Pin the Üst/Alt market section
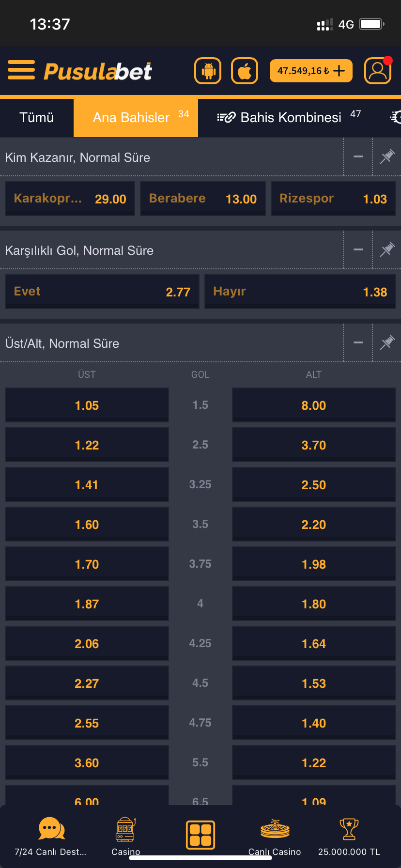 (387, 342)
